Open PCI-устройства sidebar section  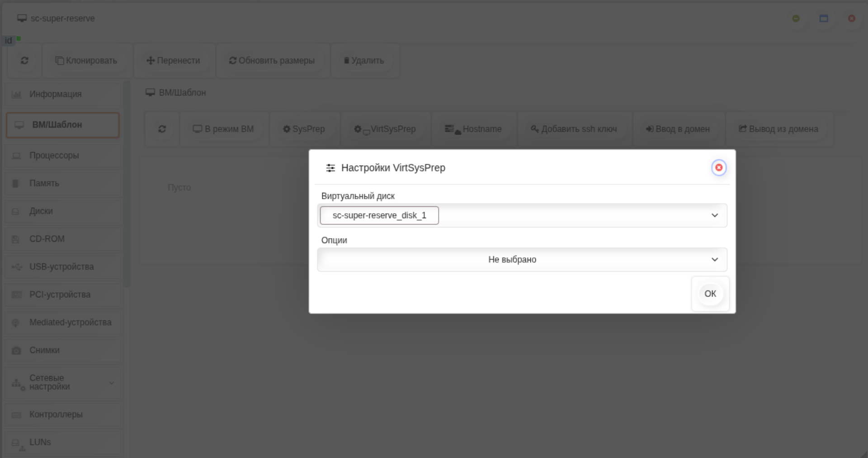63,295
